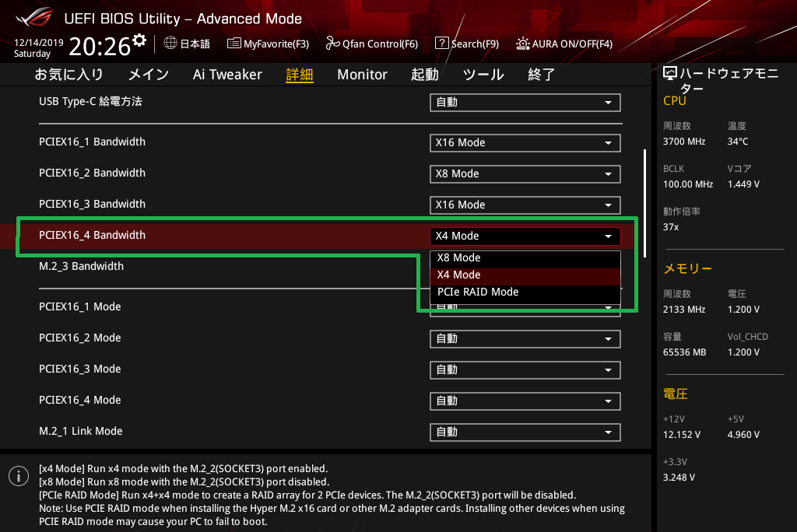Screen dimensions: 797x532
Task: Open PCIEX16_2 Mode dropdown
Action: [525, 339]
